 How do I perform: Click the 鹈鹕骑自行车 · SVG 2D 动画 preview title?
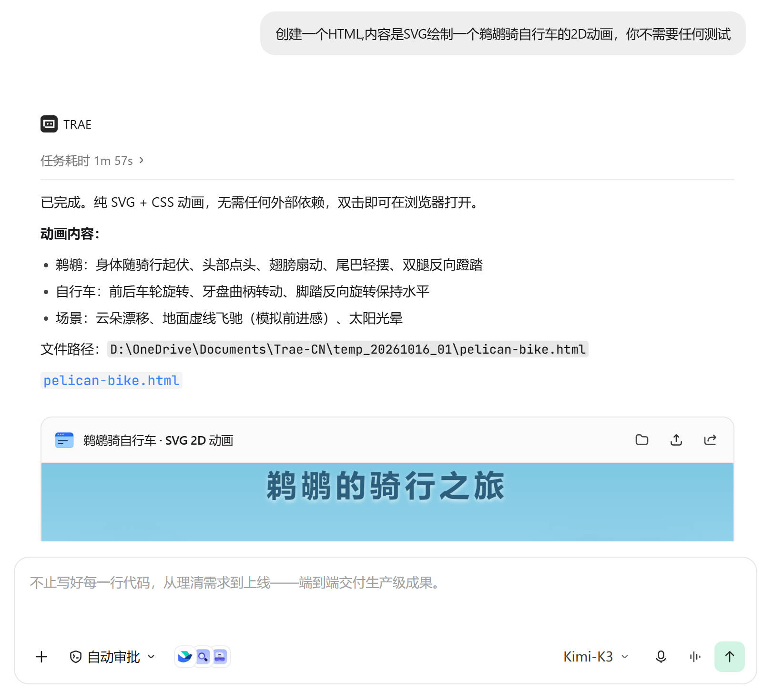[x=158, y=440]
